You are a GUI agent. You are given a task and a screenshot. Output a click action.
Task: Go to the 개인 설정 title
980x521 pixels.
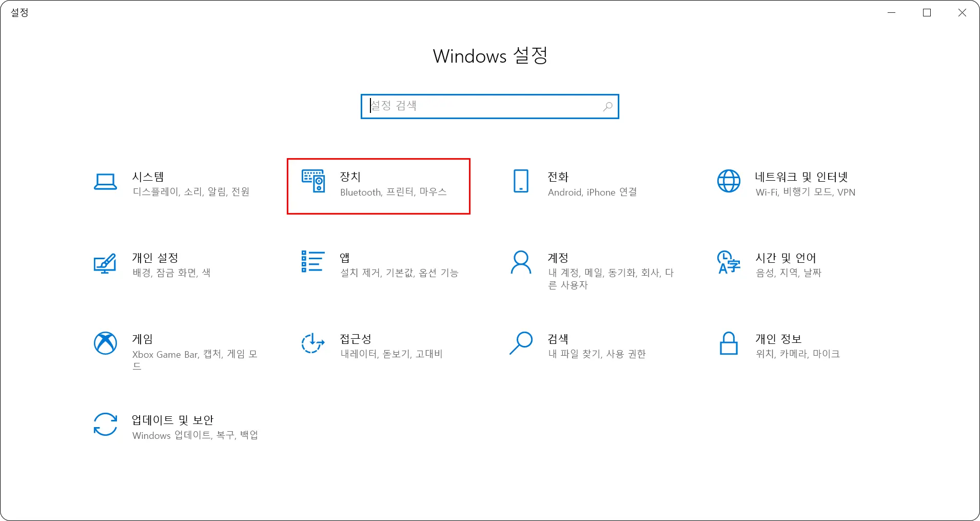coord(155,258)
